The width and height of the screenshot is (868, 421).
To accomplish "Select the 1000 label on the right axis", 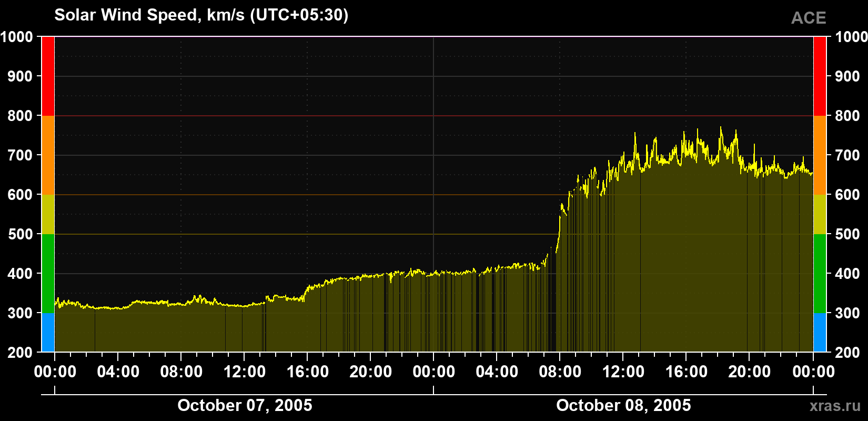I will point(852,37).
